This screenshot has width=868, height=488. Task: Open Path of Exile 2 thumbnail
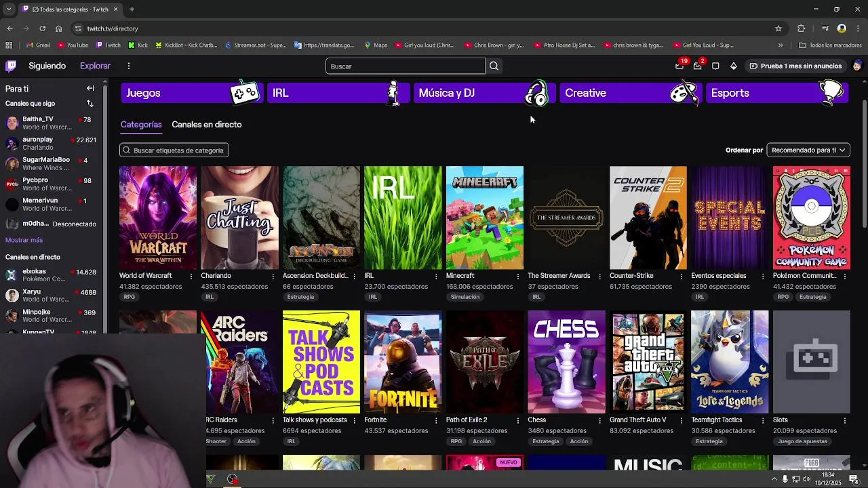point(484,362)
